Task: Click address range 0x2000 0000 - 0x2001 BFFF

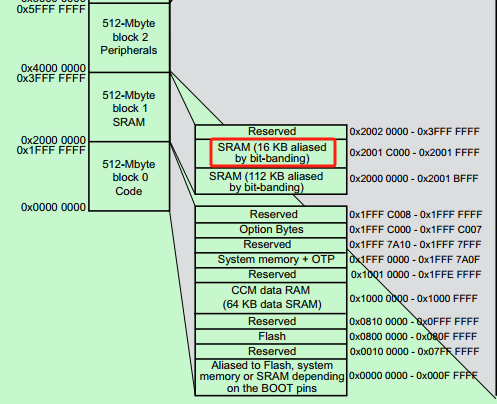Action: pyautogui.click(x=414, y=179)
